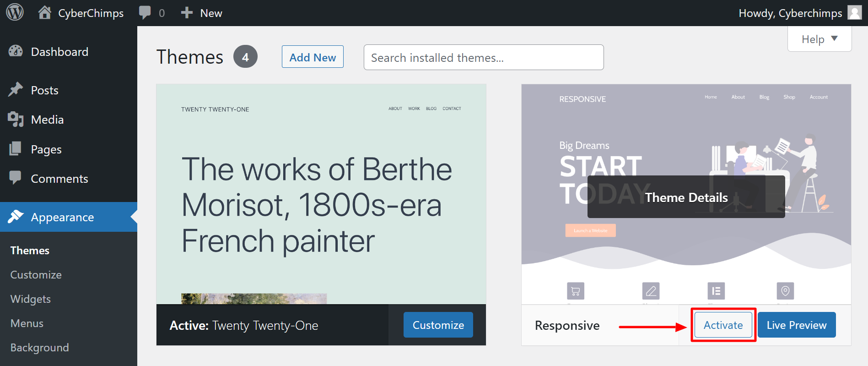Screen dimensions: 868x366
Task: Click the Posts pushpin icon
Action: coord(16,90)
